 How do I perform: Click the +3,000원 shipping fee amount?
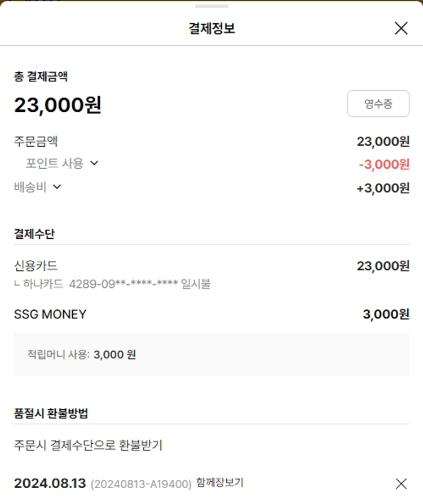(x=383, y=189)
